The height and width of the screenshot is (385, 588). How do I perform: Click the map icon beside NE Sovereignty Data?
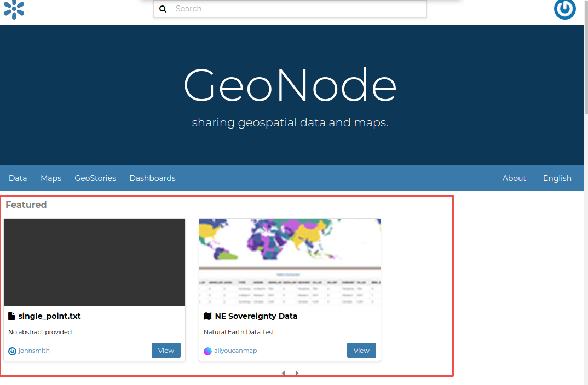point(207,316)
